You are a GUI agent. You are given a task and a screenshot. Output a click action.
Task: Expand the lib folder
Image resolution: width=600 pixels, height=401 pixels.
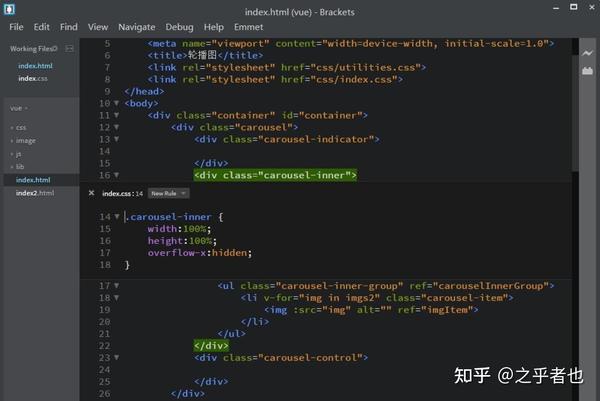click(18, 167)
